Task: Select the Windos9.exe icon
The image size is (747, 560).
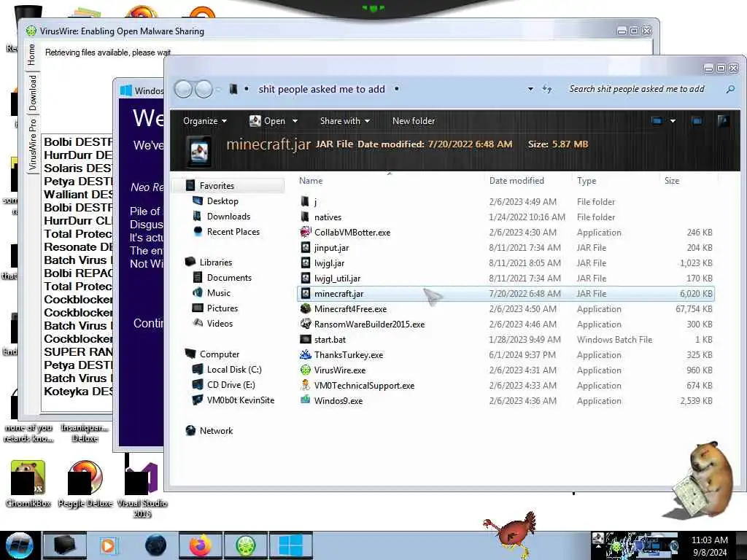Action: (x=306, y=400)
